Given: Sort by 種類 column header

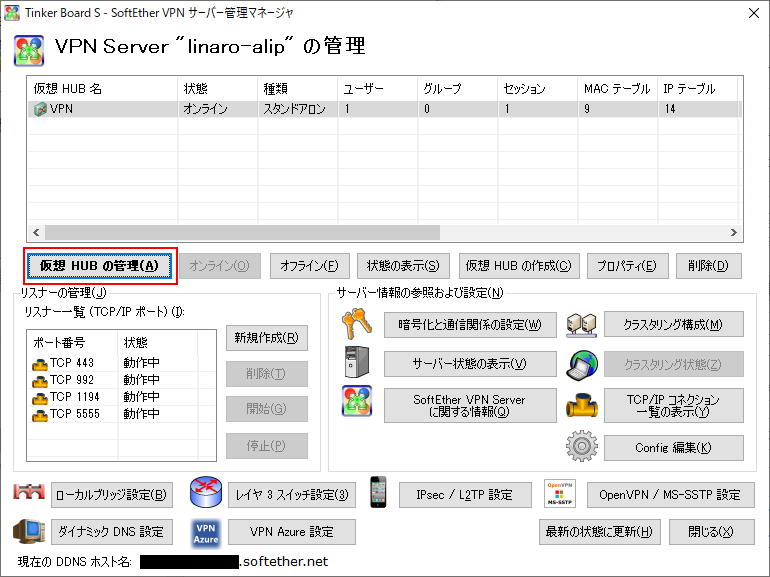Looking at the screenshot, I should point(298,89).
